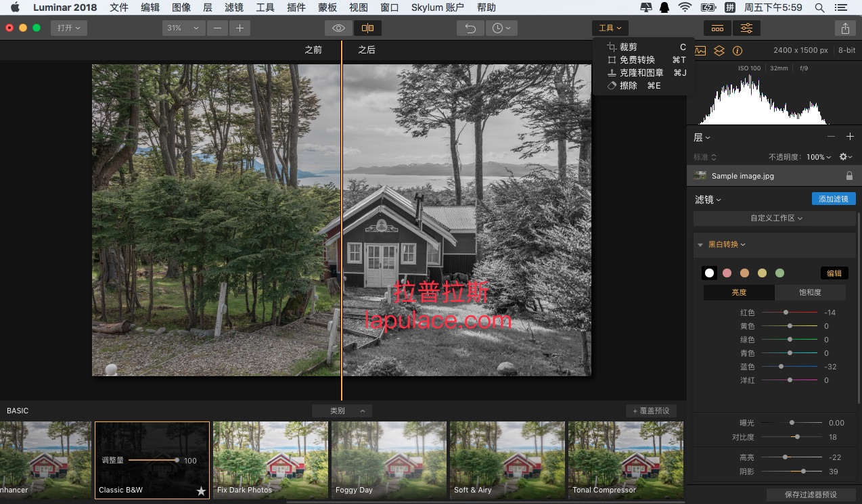Expand the 自定义工作区 workspace dropdown
The height and width of the screenshot is (504, 862).
tap(775, 219)
